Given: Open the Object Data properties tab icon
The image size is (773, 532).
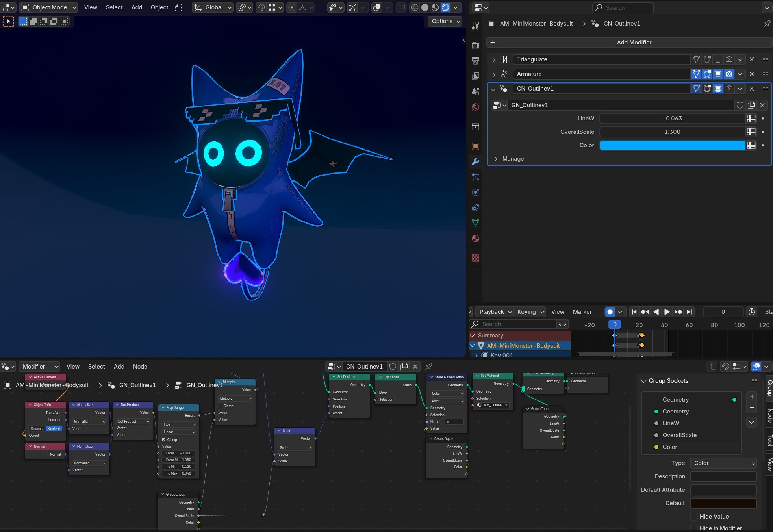Looking at the screenshot, I should pyautogui.click(x=475, y=223).
